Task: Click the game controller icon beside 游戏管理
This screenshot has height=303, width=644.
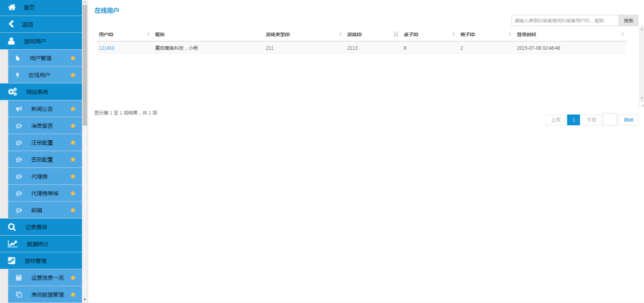Action: [12, 260]
